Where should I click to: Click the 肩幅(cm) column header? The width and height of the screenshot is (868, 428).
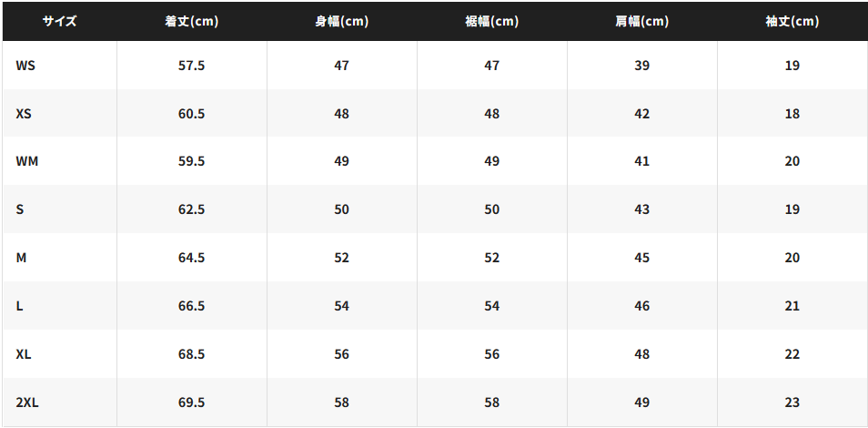coord(641,21)
